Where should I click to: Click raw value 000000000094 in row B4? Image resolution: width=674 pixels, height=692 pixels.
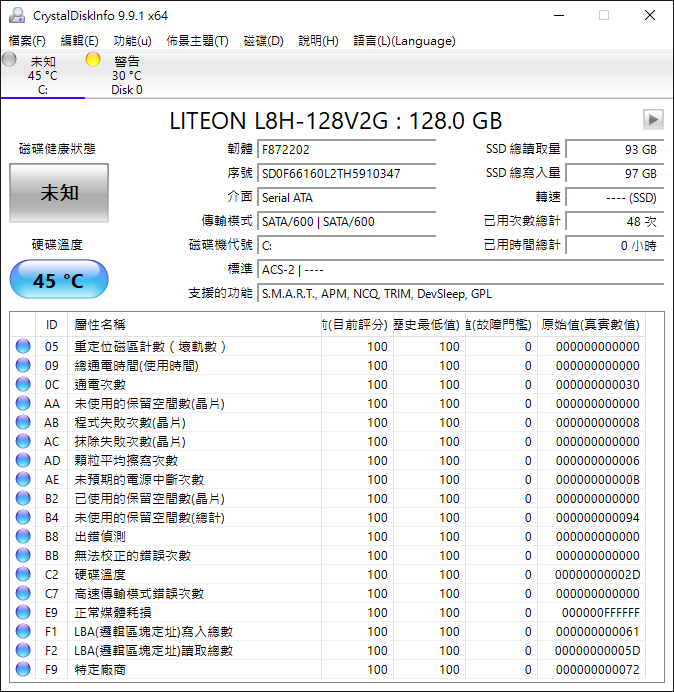coord(597,517)
